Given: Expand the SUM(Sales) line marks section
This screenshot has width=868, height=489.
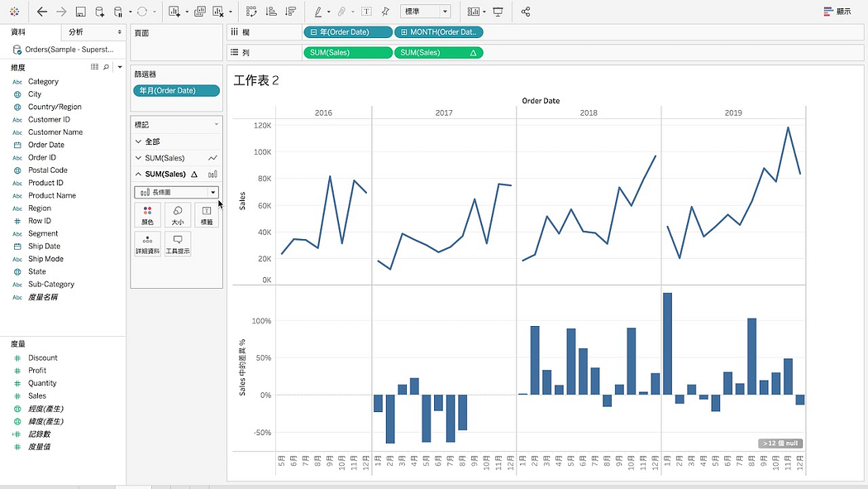Looking at the screenshot, I should coord(138,158).
